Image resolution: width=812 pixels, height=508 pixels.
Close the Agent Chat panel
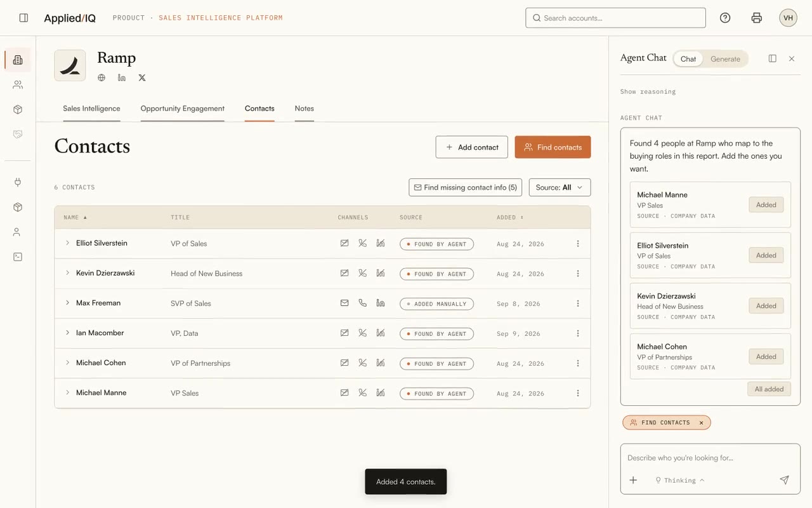pyautogui.click(x=792, y=58)
